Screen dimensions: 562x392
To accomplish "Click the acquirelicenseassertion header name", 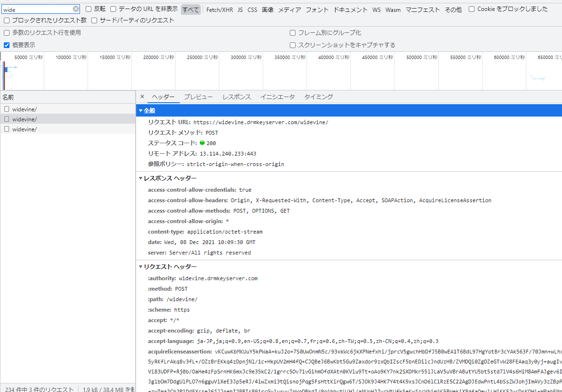I will click(x=180, y=352).
